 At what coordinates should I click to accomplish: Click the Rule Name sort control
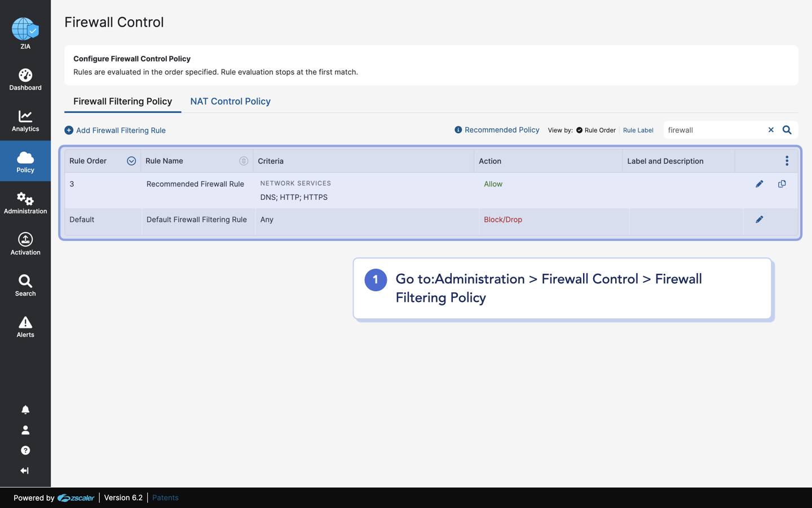coord(244,160)
